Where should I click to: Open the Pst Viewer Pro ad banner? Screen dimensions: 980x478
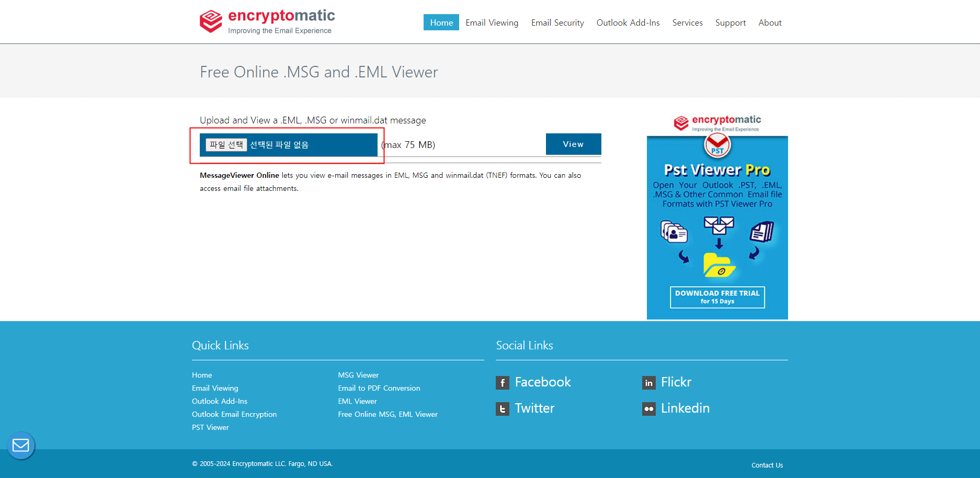pyautogui.click(x=717, y=217)
